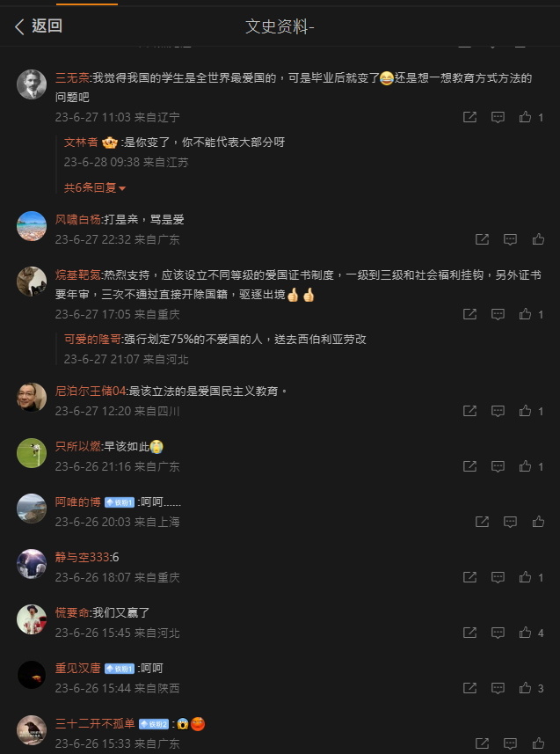The height and width of the screenshot is (754, 560).
Task: Click 三无奈's avatar photo
Action: (32, 84)
